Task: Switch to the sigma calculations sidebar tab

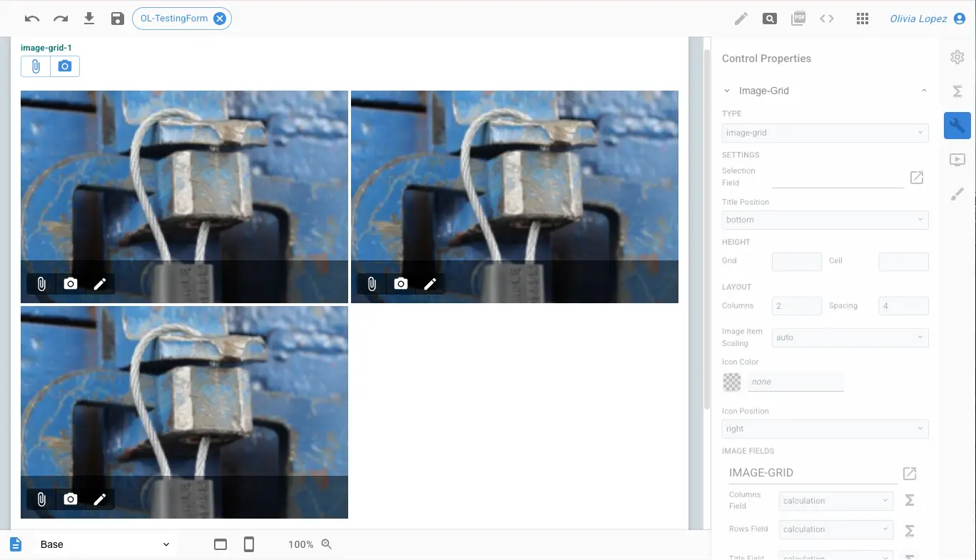Action: pos(957,91)
